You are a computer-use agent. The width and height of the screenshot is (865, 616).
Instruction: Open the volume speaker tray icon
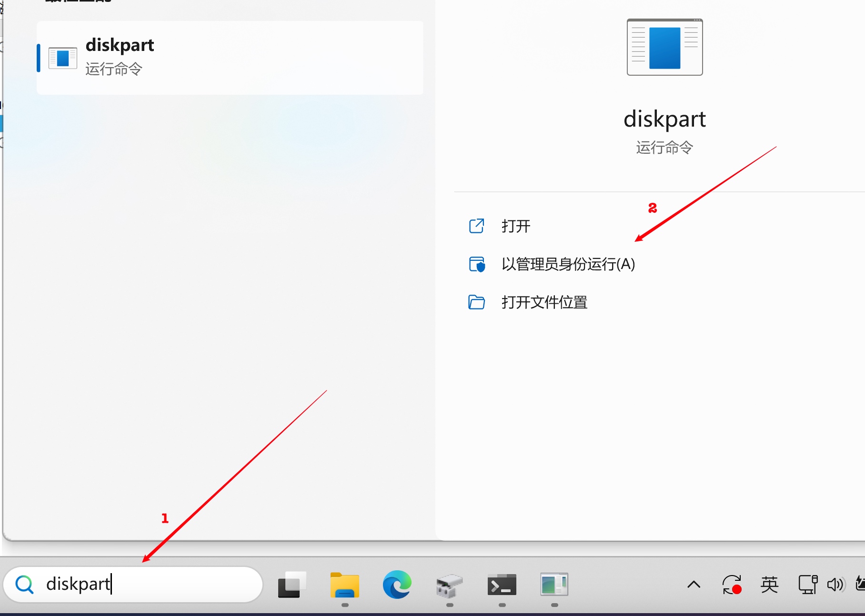pos(836,585)
